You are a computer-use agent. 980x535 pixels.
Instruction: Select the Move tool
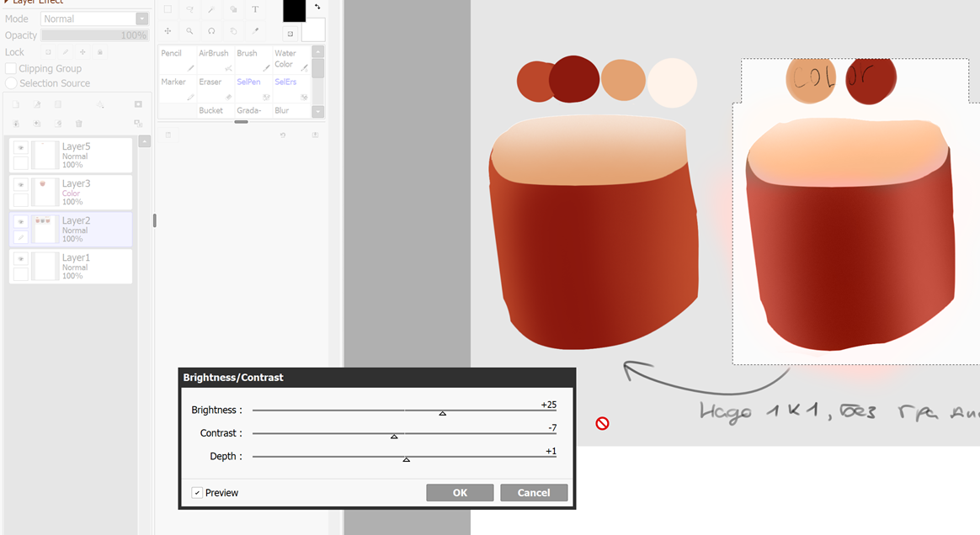click(x=168, y=30)
